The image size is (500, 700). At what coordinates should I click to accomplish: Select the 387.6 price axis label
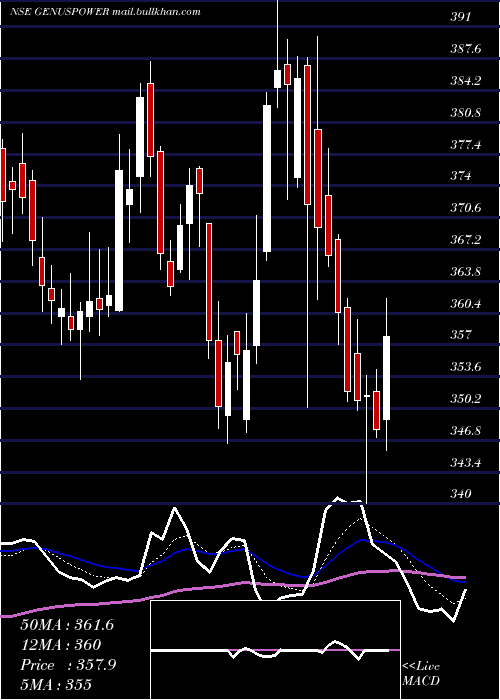click(x=466, y=49)
